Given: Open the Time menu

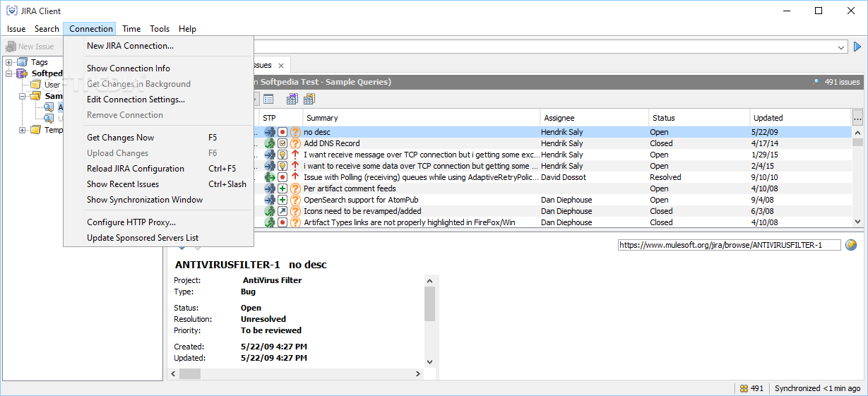Looking at the screenshot, I should (x=131, y=29).
